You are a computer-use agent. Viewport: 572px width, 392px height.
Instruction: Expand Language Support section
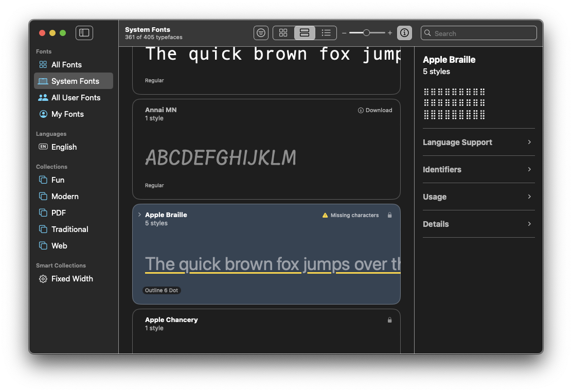pos(478,142)
